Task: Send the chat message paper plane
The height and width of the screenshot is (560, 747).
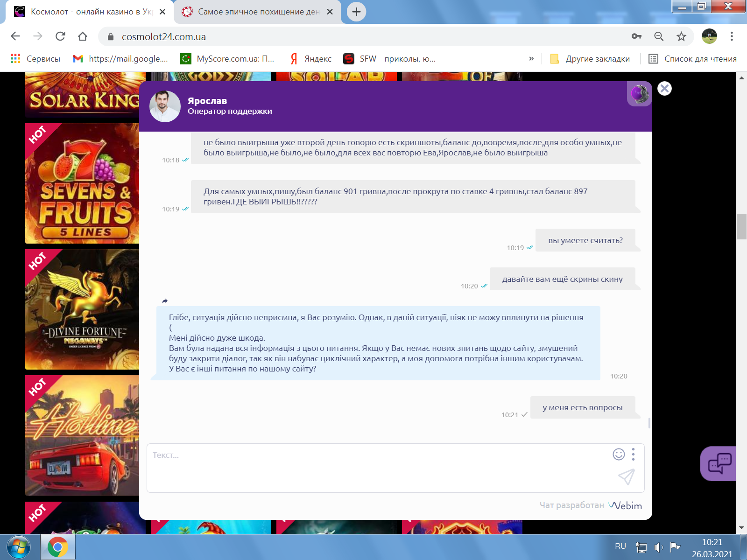Action: point(626,477)
